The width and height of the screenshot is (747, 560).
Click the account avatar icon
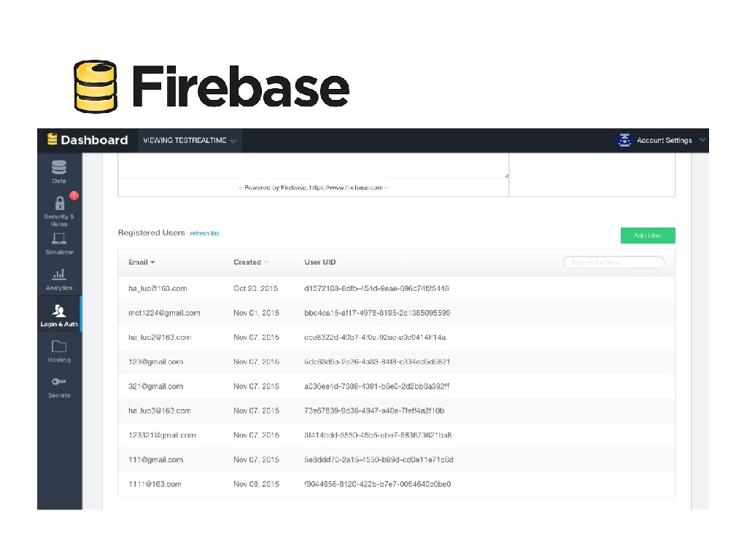coord(624,140)
